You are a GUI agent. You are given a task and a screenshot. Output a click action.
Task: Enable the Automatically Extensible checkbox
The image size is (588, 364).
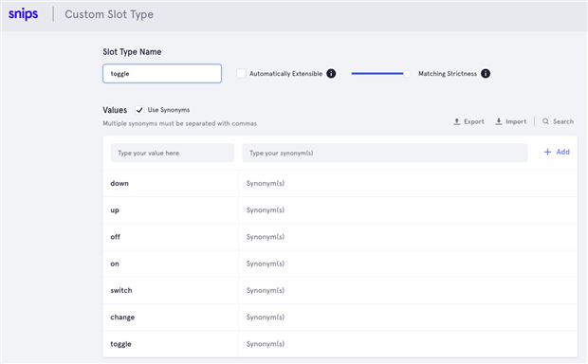(x=241, y=74)
